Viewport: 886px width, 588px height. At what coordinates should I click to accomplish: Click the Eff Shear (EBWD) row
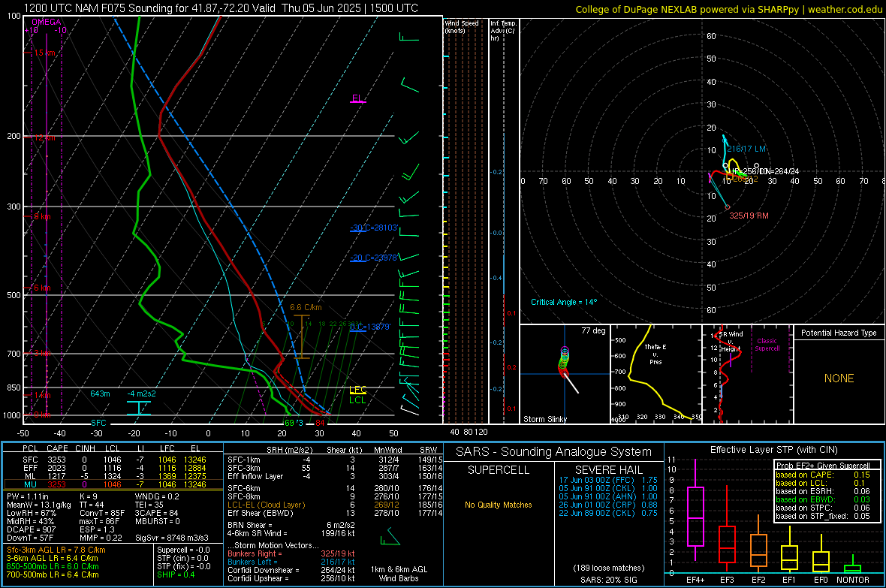(x=333, y=513)
